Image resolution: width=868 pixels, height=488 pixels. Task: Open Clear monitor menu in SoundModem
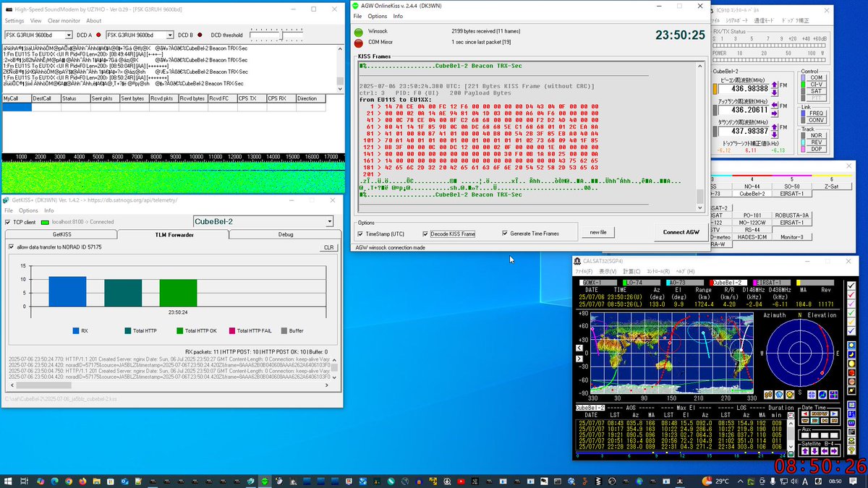[x=64, y=21]
